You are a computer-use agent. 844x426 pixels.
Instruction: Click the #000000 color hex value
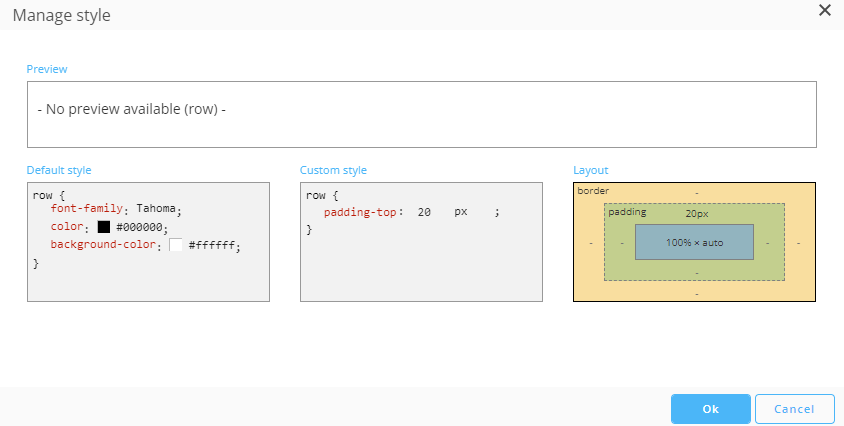coord(139,227)
